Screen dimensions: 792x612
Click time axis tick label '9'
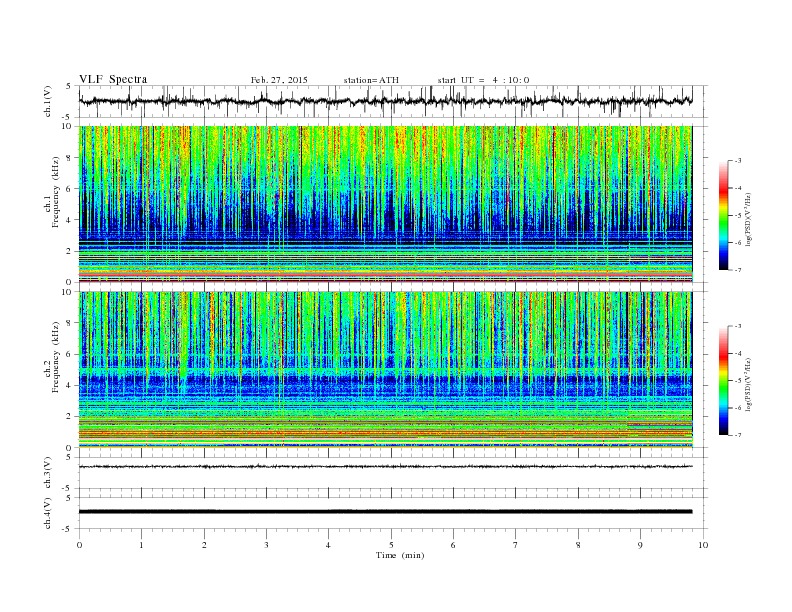(640, 545)
